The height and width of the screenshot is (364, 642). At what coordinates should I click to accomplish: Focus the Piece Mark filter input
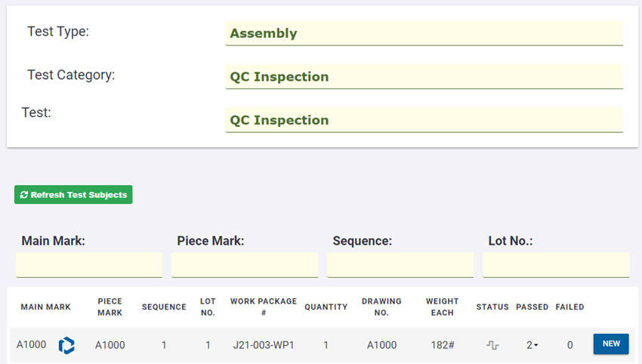pyautogui.click(x=245, y=265)
